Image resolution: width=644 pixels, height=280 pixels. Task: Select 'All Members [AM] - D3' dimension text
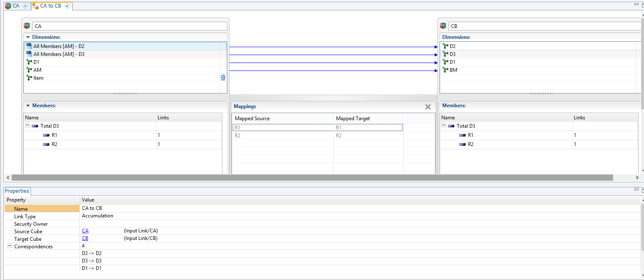pos(59,54)
